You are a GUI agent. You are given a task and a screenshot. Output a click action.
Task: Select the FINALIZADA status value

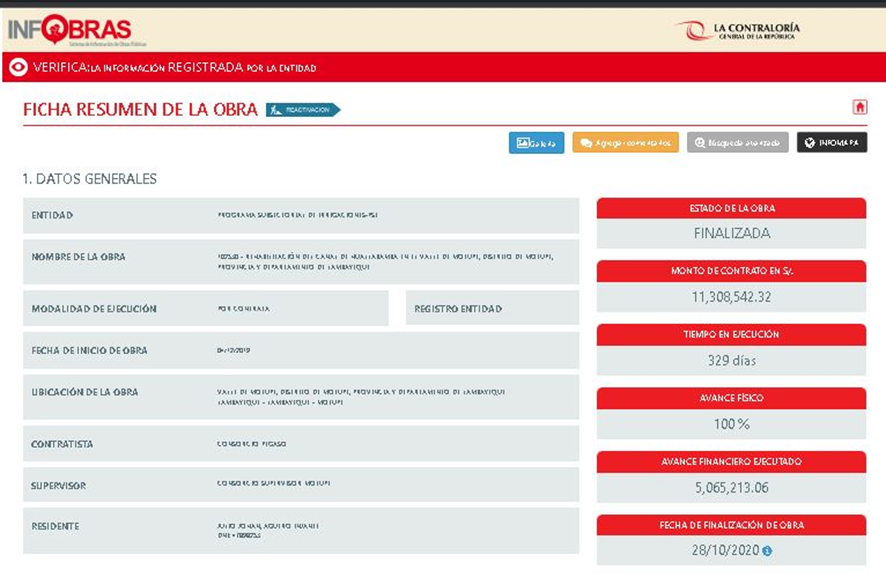[x=732, y=233]
